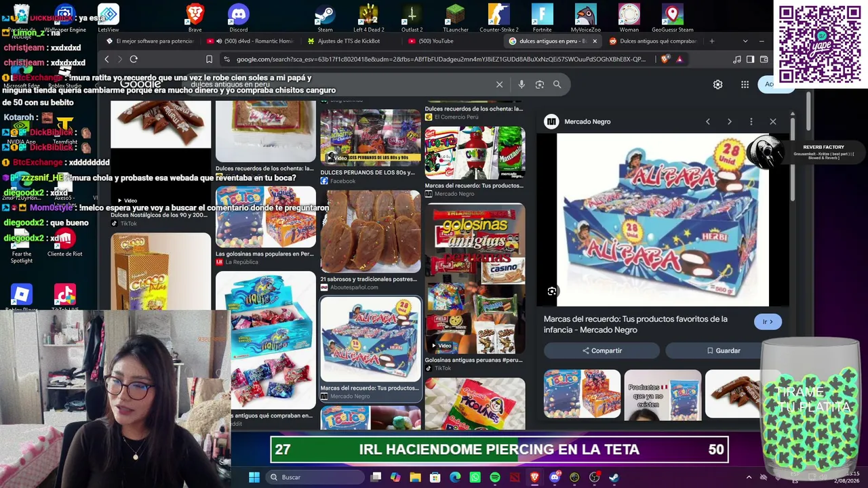The image size is (868, 488).
Task: Search inside the Alibaba image with Lens
Action: [x=552, y=291]
